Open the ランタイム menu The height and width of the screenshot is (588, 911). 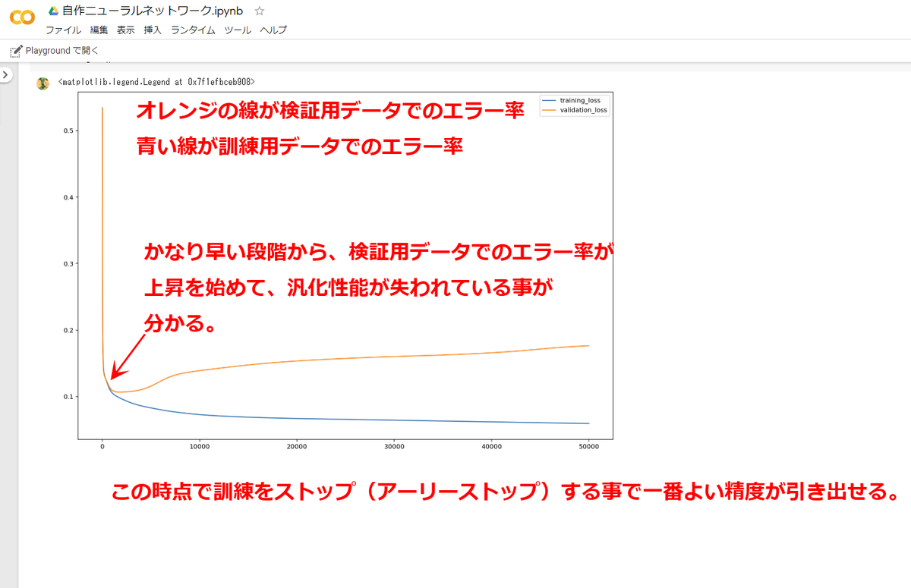tap(193, 30)
